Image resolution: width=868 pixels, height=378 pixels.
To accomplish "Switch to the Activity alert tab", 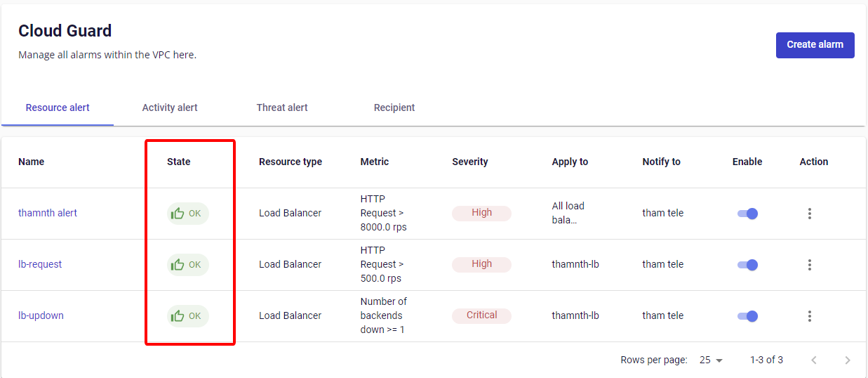I will click(x=170, y=107).
